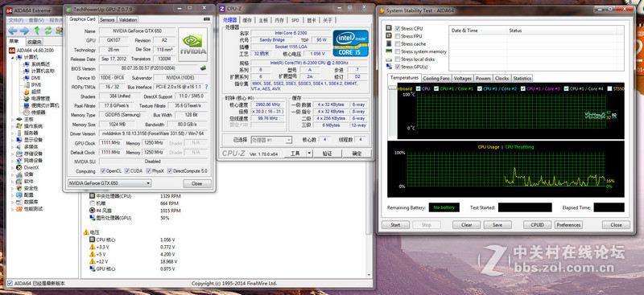Enable the Stress FPU checkbox
The image size is (644, 295).
click(x=397, y=36)
